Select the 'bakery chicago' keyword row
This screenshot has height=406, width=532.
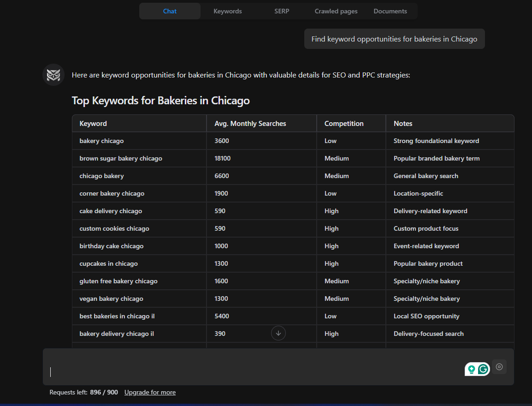point(138,141)
